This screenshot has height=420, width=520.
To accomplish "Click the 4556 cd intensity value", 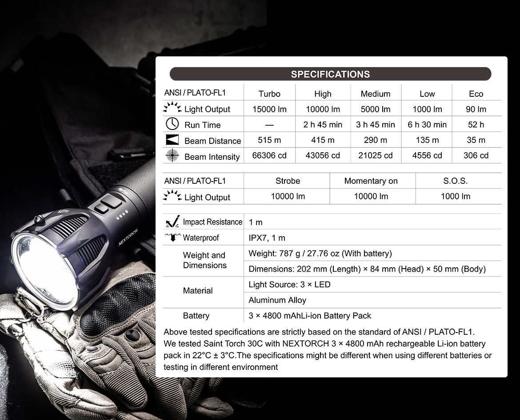I will [x=427, y=155].
